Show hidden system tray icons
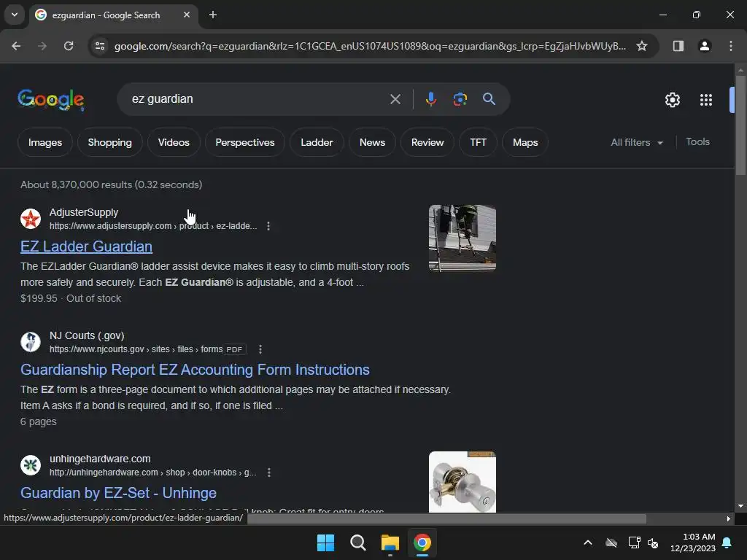Image resolution: width=747 pixels, height=560 pixels. click(588, 542)
